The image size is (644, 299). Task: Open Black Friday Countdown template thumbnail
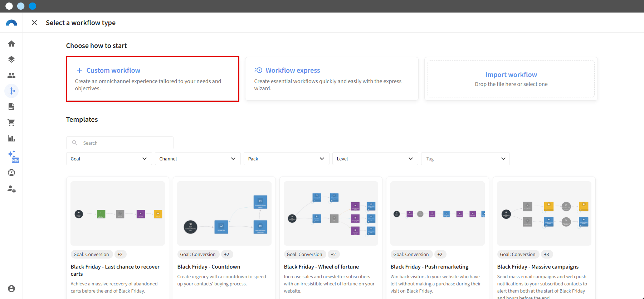[x=224, y=213]
